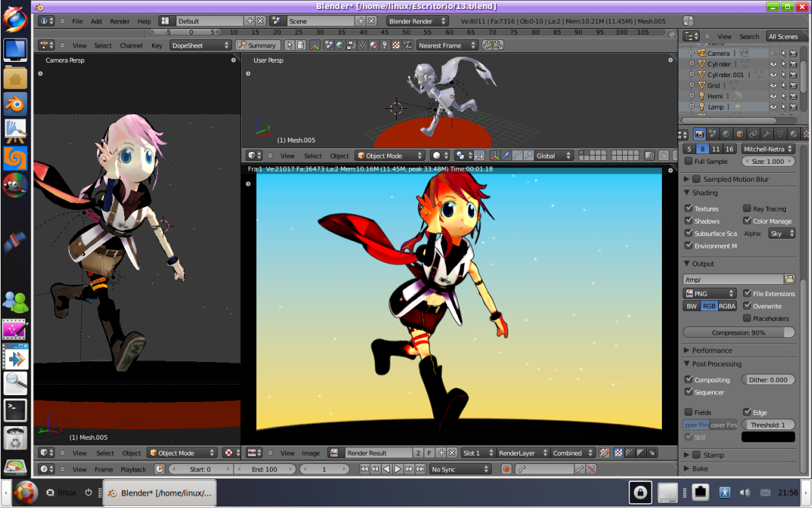Image resolution: width=812 pixels, height=508 pixels.
Task: Open the Image menu in image editor
Action: coord(311,453)
